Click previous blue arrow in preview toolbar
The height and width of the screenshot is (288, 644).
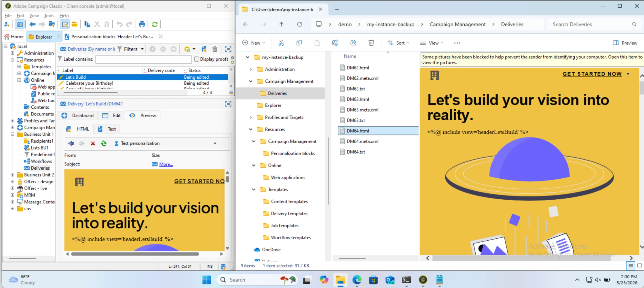pyautogui.click(x=71, y=143)
